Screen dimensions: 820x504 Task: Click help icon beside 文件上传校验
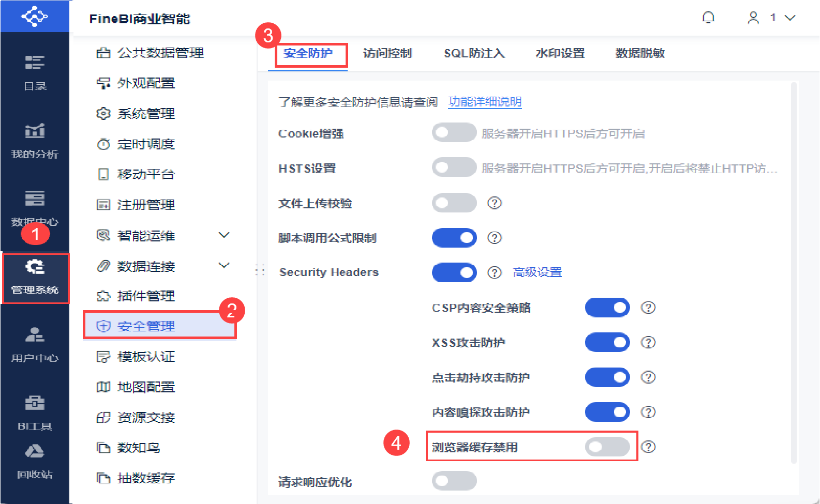pos(495,203)
